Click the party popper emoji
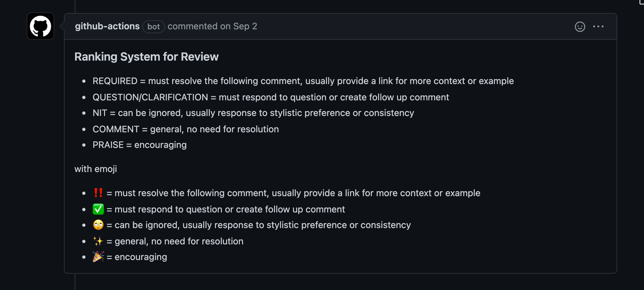 point(98,257)
